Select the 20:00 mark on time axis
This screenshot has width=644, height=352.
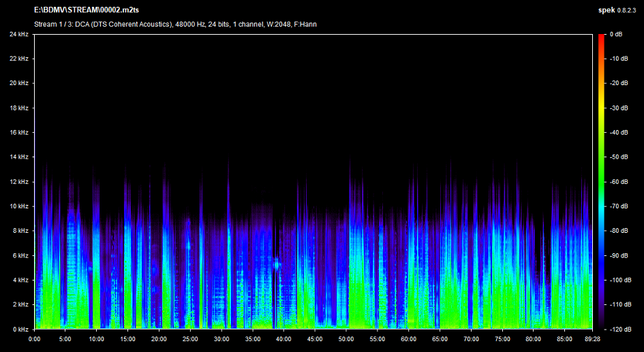159,338
